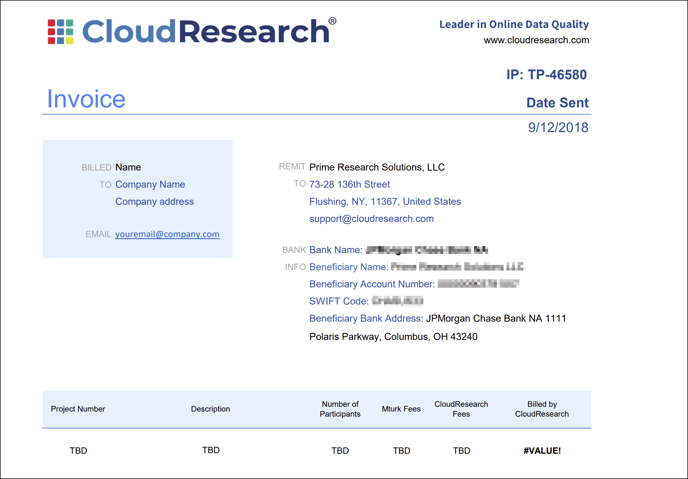The image size is (688, 479).
Task: Select the IP: TP-46580 identifier
Action: [x=546, y=75]
